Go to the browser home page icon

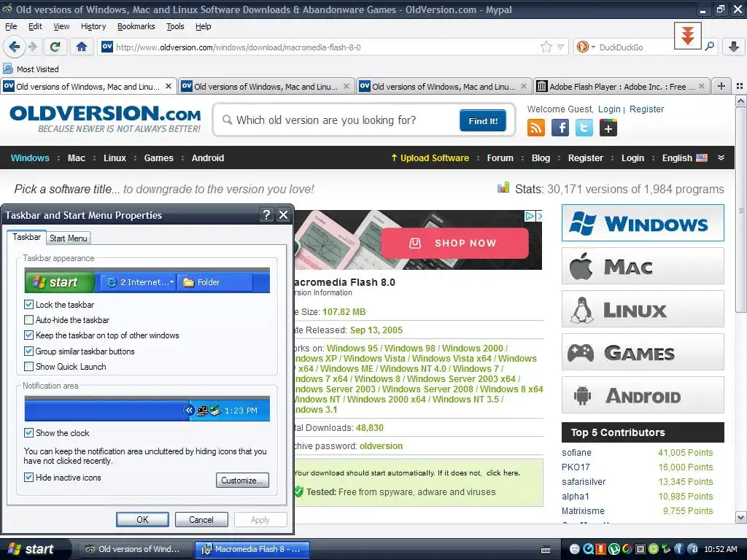[x=82, y=47]
